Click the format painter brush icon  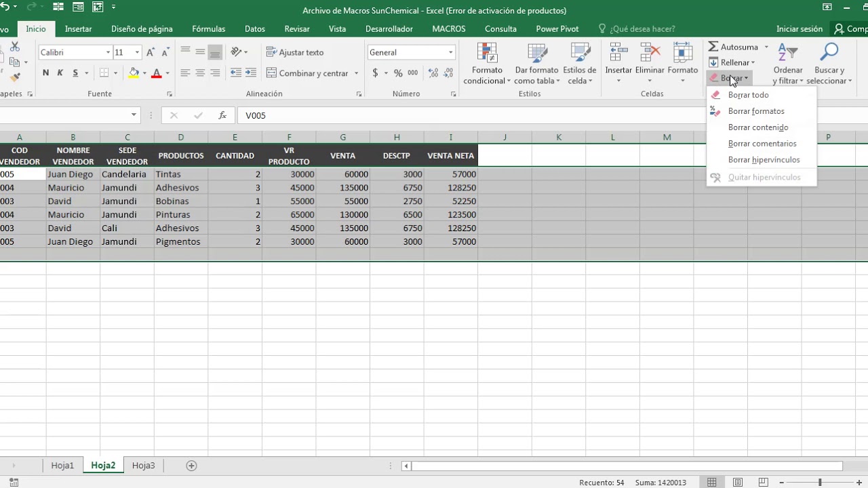tap(15, 78)
